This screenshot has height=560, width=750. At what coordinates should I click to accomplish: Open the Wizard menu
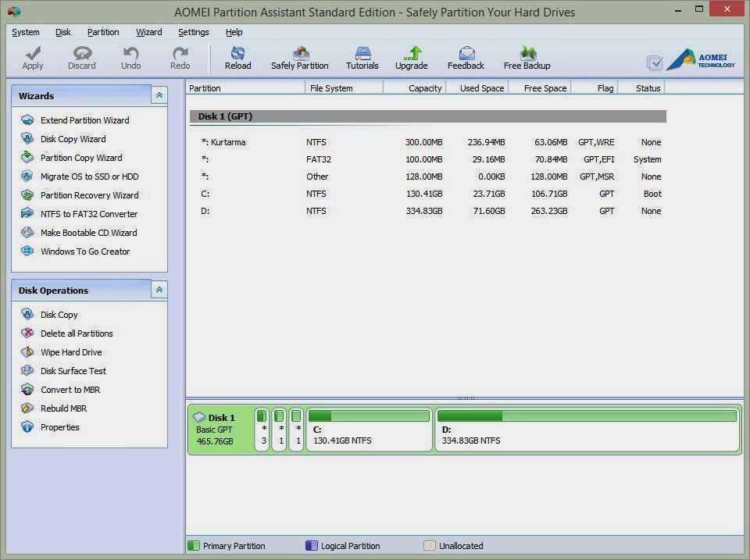click(x=148, y=32)
